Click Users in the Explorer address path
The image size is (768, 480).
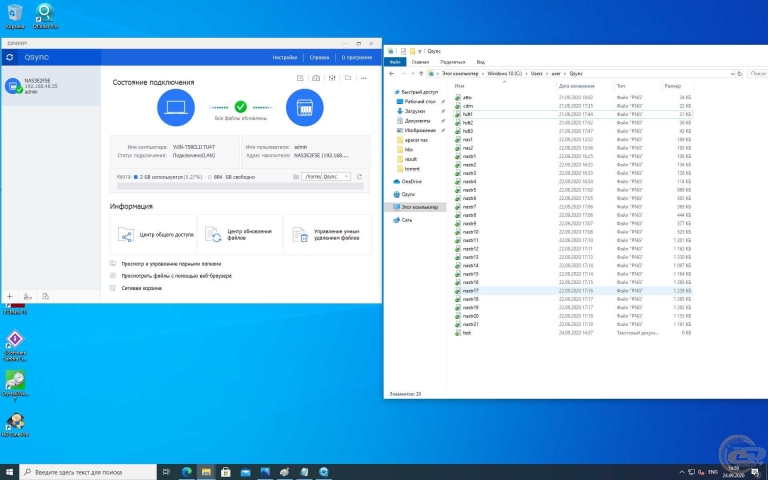pyautogui.click(x=537, y=73)
